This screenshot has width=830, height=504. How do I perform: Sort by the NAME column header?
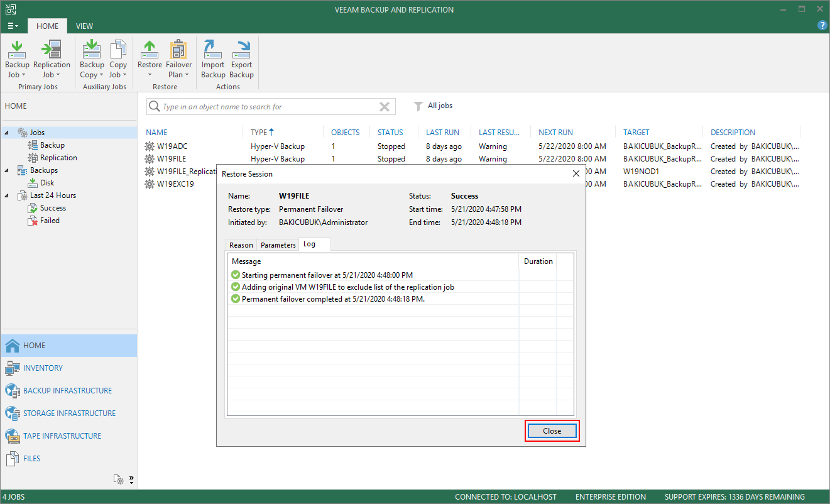156,133
